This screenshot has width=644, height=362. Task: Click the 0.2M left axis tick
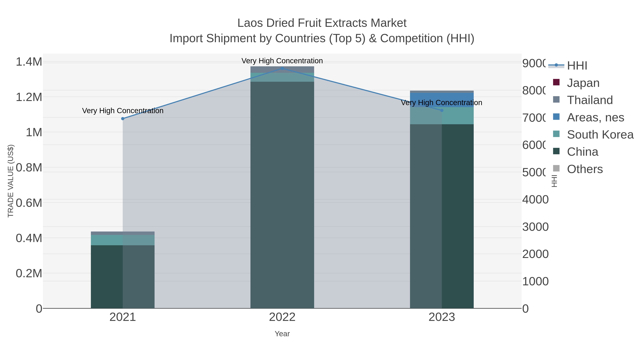click(29, 273)
